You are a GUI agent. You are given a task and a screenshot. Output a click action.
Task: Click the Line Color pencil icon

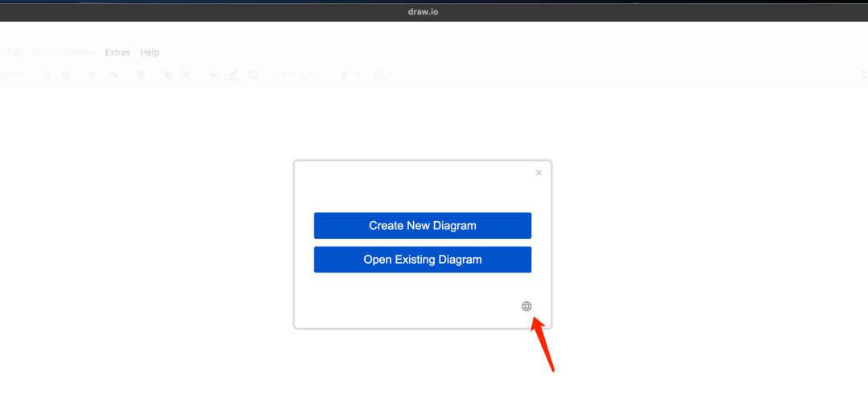point(234,75)
